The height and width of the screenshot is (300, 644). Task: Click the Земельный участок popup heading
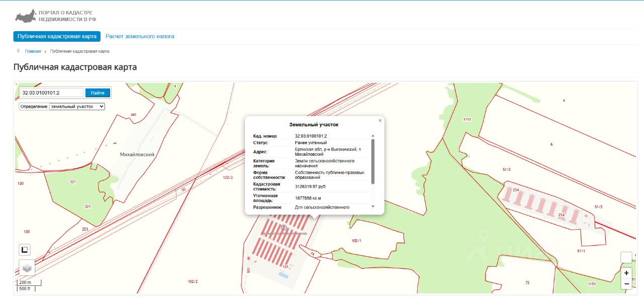click(314, 124)
